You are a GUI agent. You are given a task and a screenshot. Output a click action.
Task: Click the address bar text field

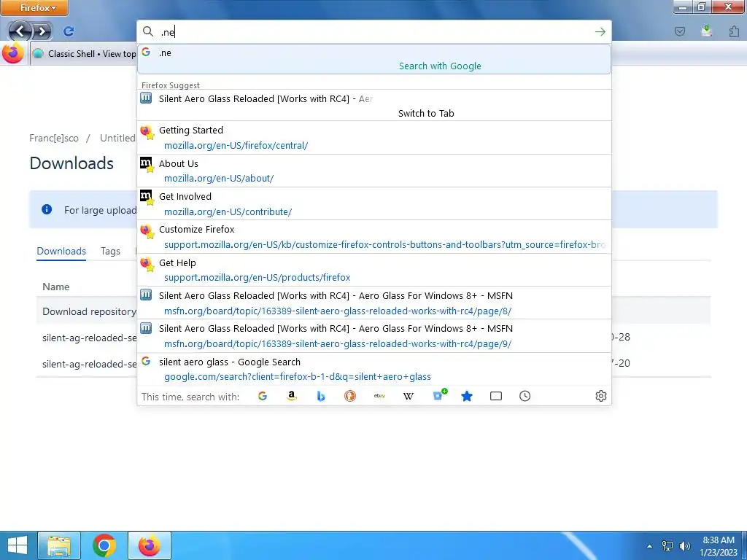(374, 32)
